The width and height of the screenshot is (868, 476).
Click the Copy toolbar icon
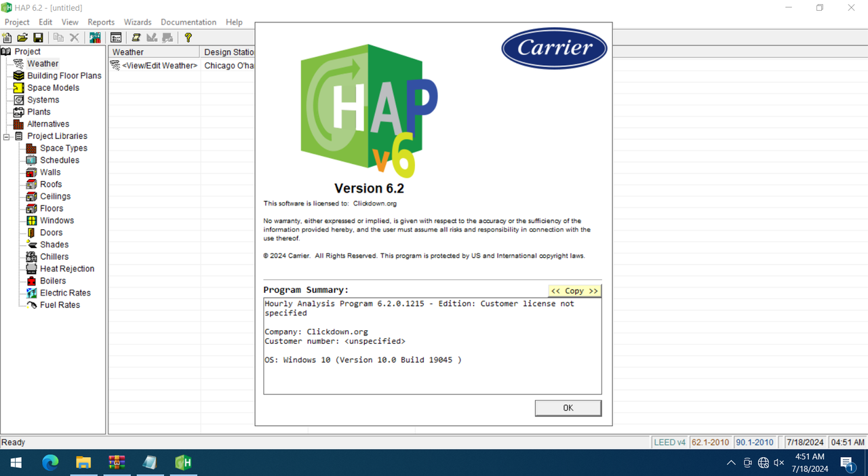tap(59, 38)
